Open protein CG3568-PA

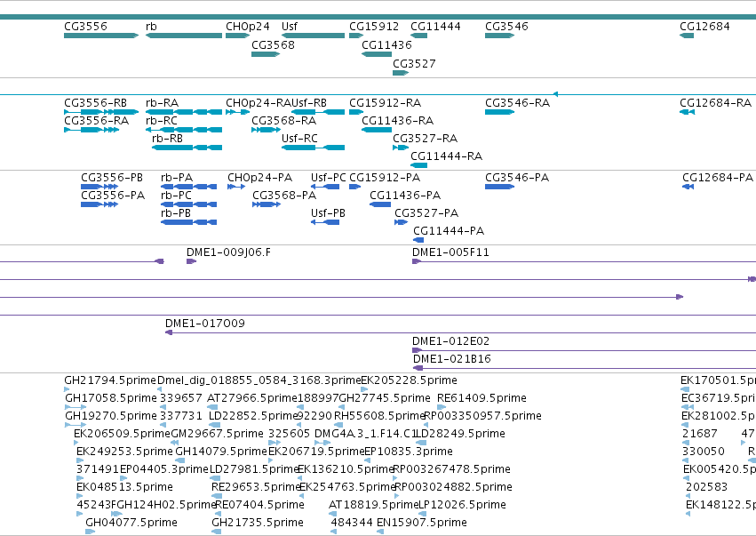tap(267, 204)
